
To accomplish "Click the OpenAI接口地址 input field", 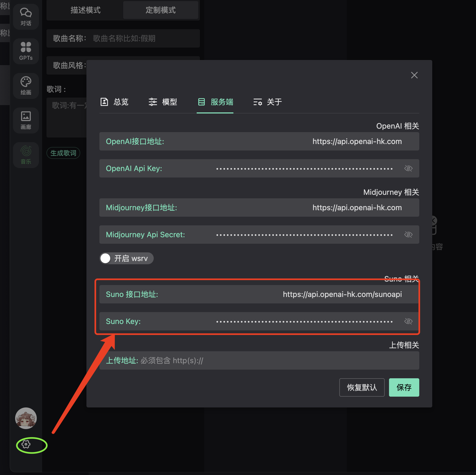I will pyautogui.click(x=259, y=141).
